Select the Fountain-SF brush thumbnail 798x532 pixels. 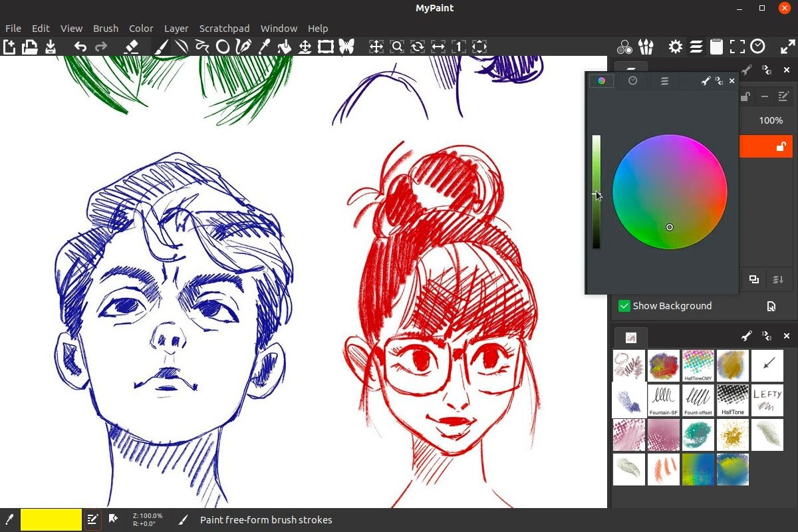pos(663,400)
